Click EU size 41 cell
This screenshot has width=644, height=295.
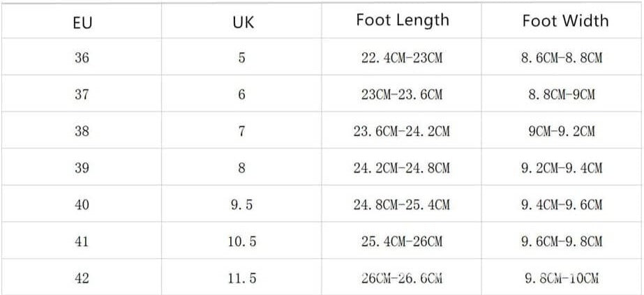[82, 242]
